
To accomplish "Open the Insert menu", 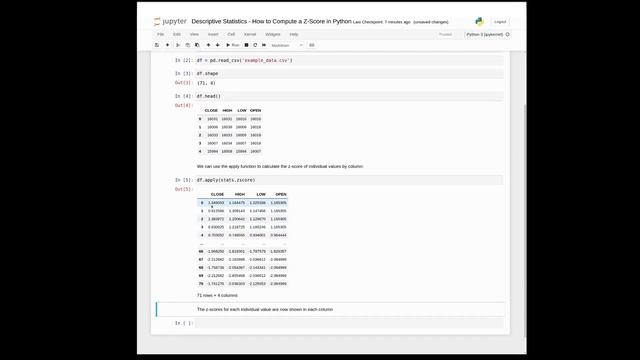I will coord(213,34).
